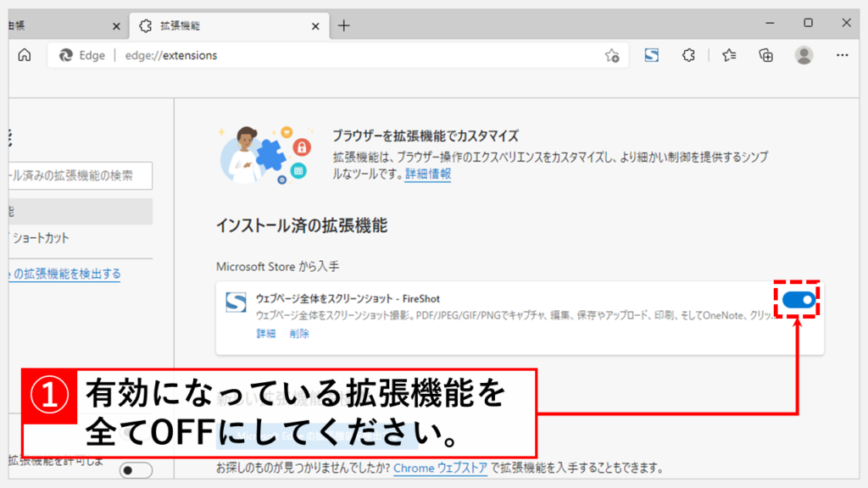The width and height of the screenshot is (868, 488).
Task: Click the 詳細情報 link
Action: tap(428, 174)
